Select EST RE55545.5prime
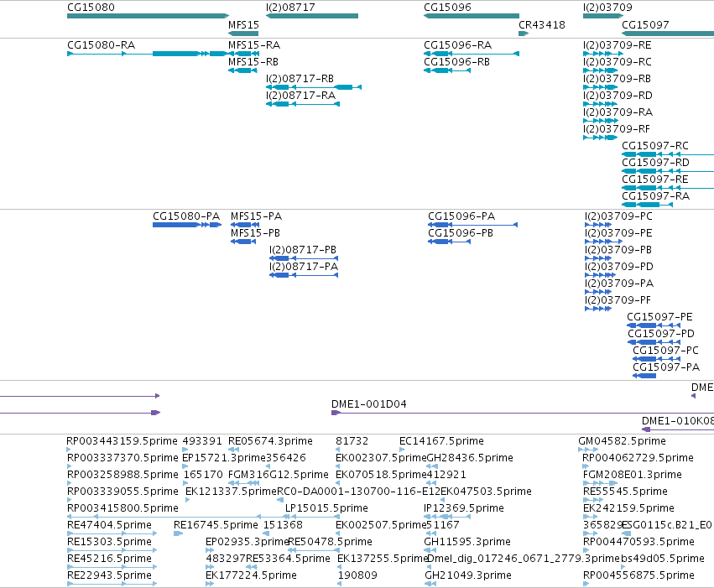This screenshot has width=714, height=588. tap(625, 492)
